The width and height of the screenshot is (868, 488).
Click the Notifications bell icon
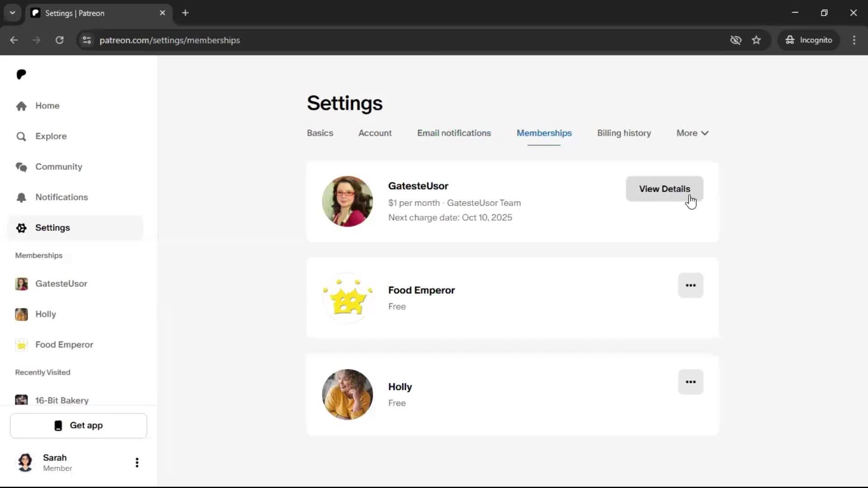click(21, 197)
